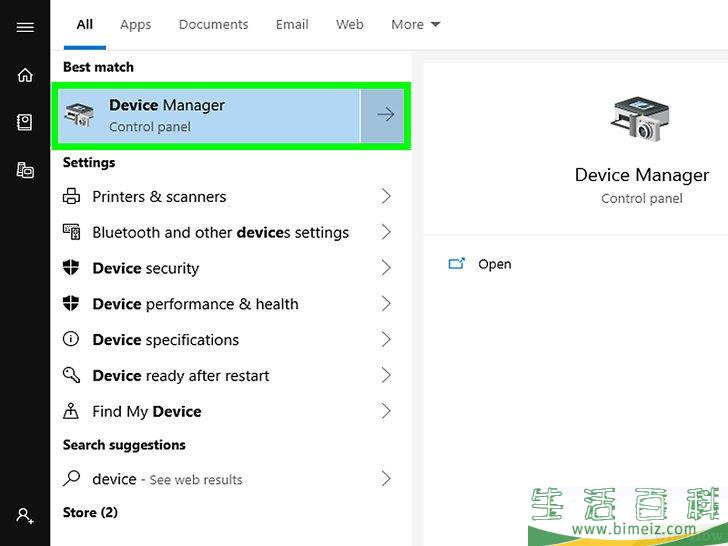
Task: Expand Device ready after restart chevron
Action: point(386,375)
